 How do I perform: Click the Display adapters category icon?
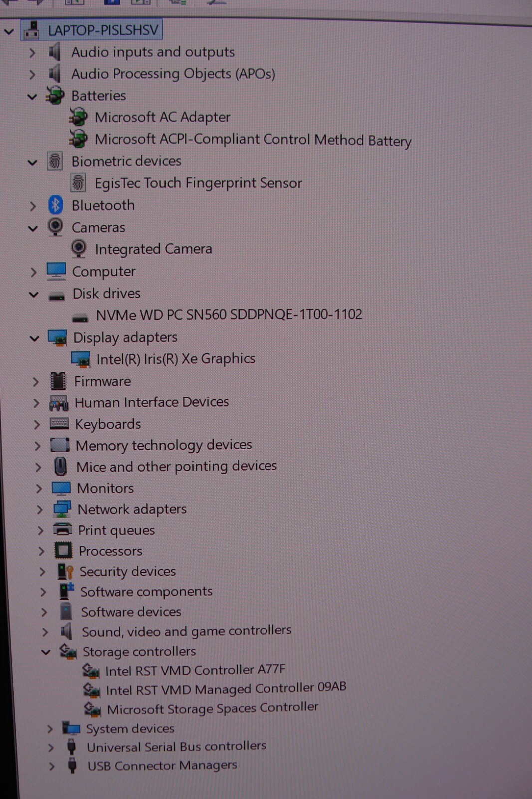click(57, 338)
